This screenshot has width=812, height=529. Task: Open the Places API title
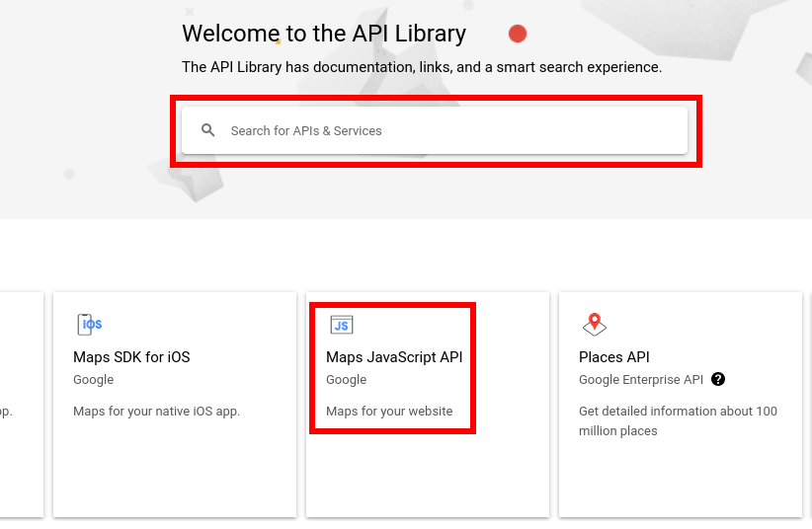tap(613, 357)
